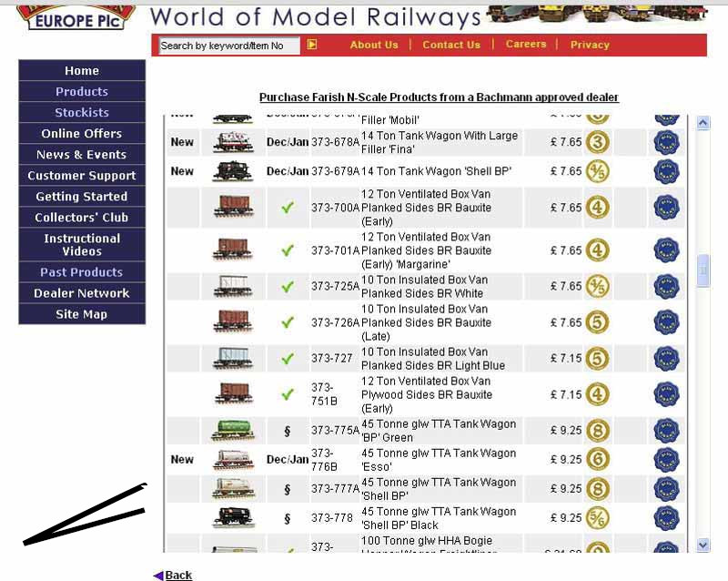This screenshot has width=728, height=581.
Task: Click era 5/6 badge for 373-778 black tank
Action: [597, 518]
